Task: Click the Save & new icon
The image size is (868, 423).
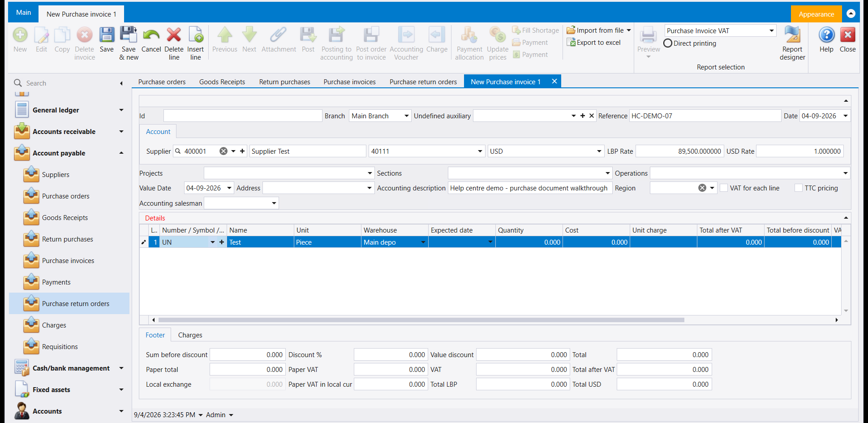Action: [x=129, y=35]
